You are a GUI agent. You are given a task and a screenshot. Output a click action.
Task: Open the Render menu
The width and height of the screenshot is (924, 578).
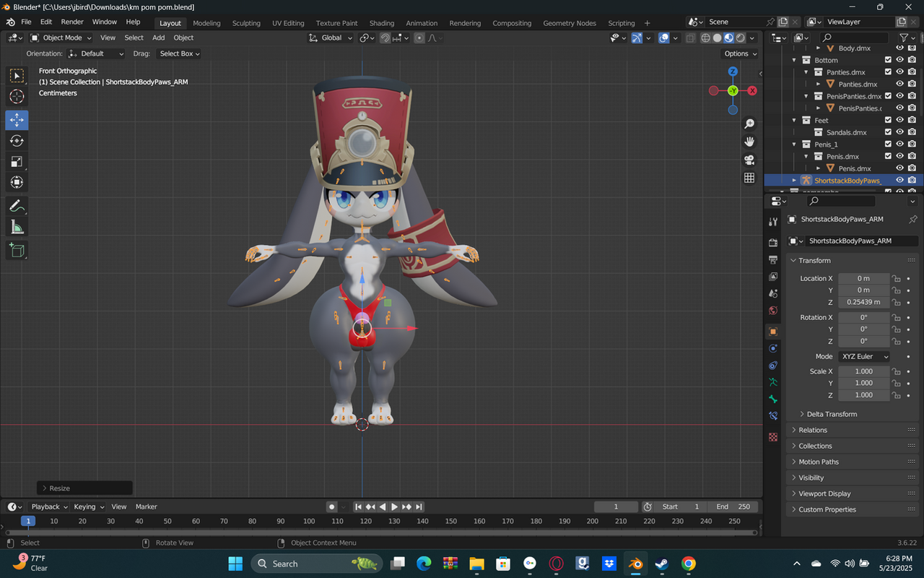coord(72,22)
